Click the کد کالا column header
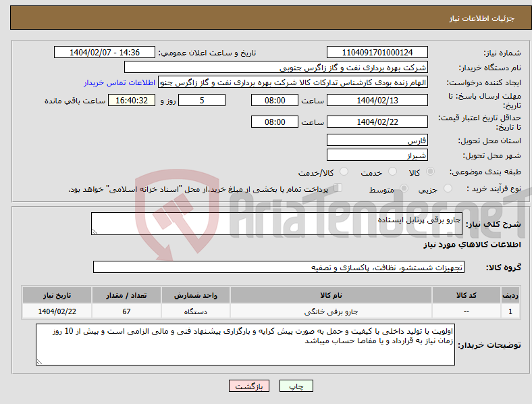 (x=467, y=295)
